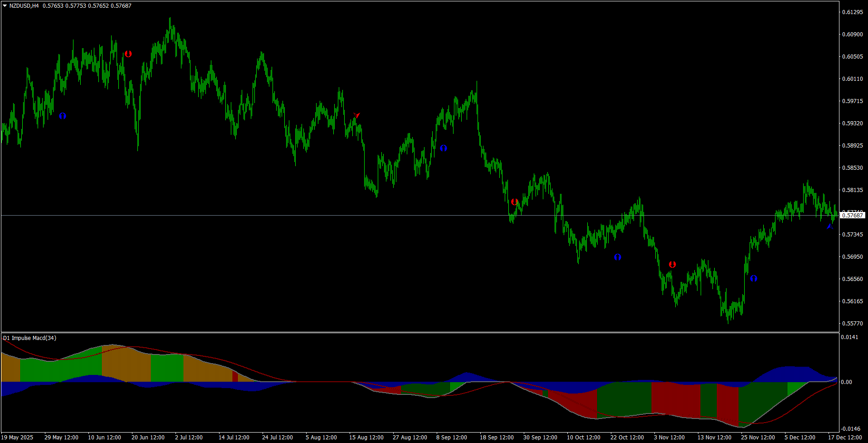Click the 17 Dec 12:00 time axis label
The image size is (868, 443).
coord(845,438)
